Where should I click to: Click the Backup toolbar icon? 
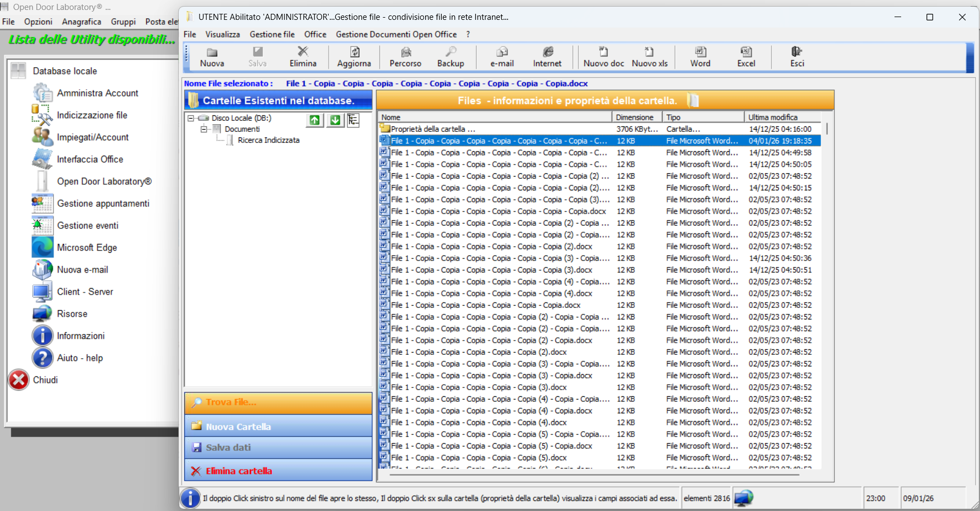click(x=451, y=57)
